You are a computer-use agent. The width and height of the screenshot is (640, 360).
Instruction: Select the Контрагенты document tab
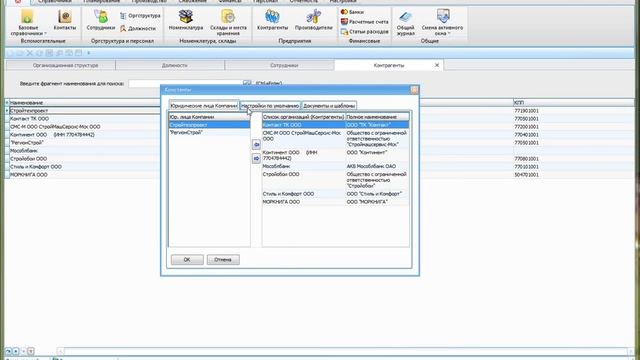pos(388,65)
